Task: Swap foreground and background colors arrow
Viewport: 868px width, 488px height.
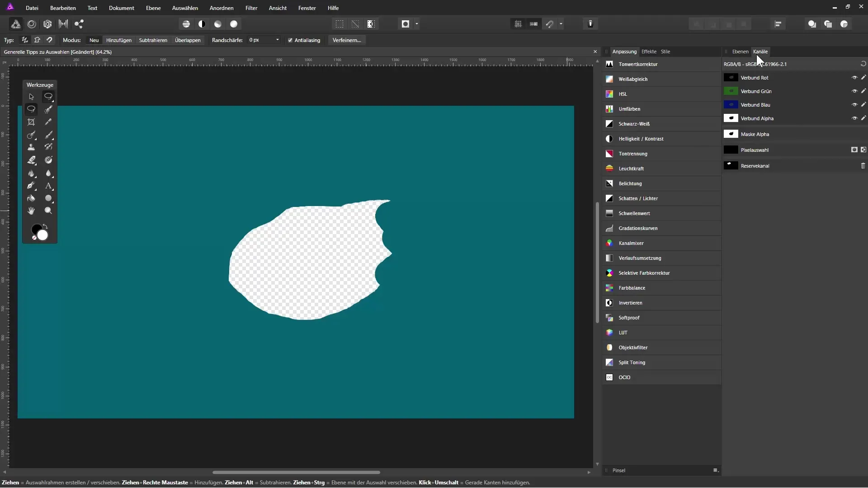Action: 45,226
